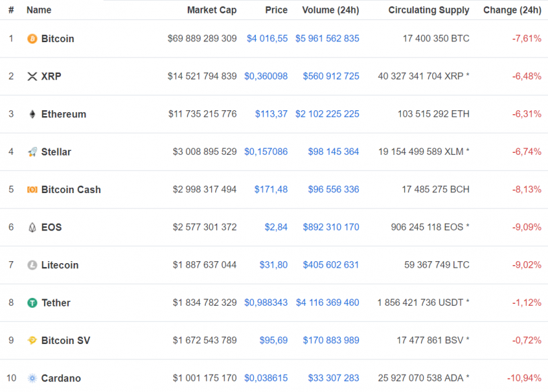Image resolution: width=548 pixels, height=392 pixels.
Task: Click the Stellar rocket icon
Action: [31, 152]
